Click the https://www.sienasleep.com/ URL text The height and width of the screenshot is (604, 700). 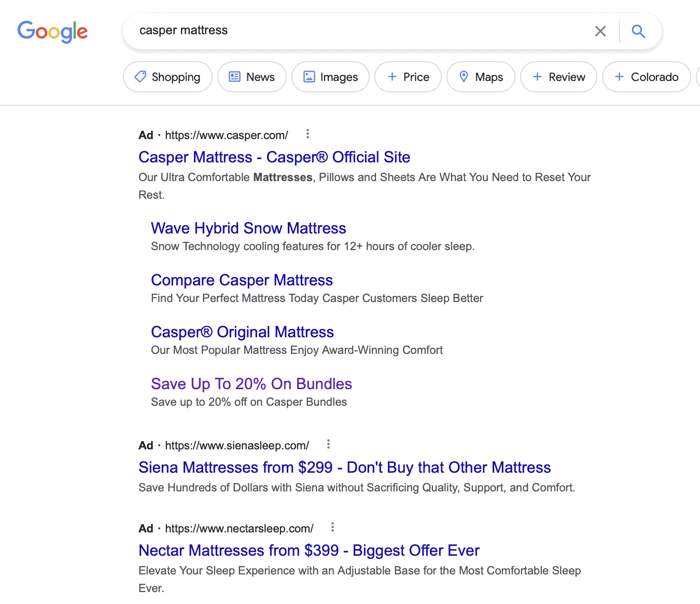coord(237,446)
